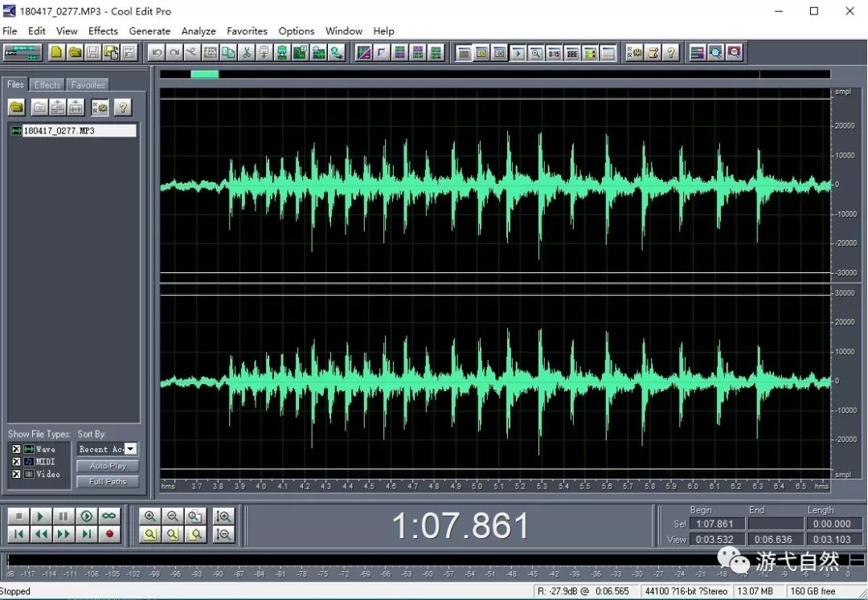Jump to the end of the file

coord(86,534)
